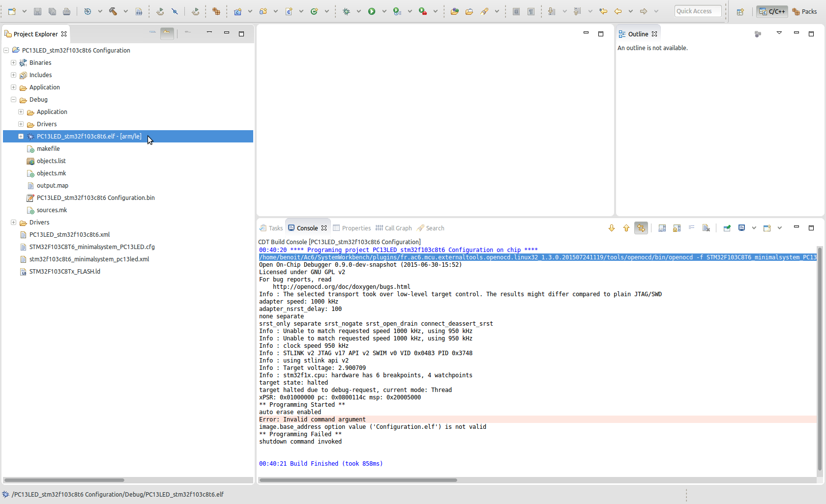This screenshot has width=826, height=504.
Task: Toggle Show Console on Error/Next button
Action: [641, 228]
